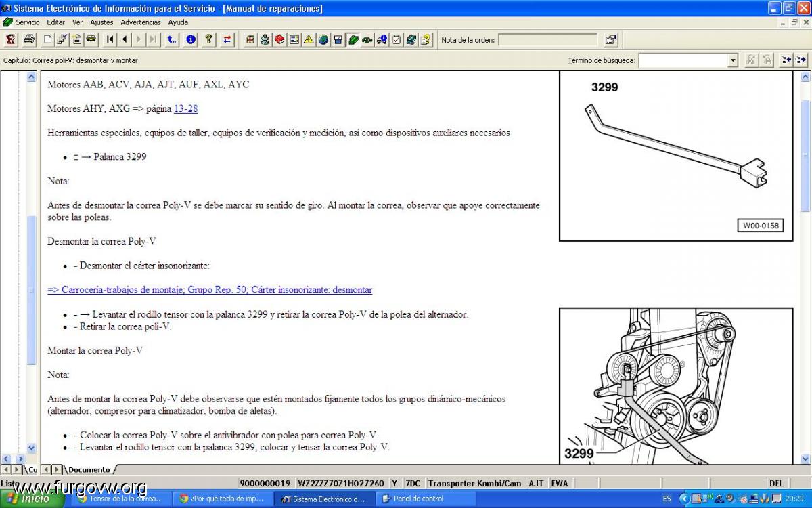Jump to the first page arrow button
The width and height of the screenshot is (812, 508).
pyautogui.click(x=110, y=39)
